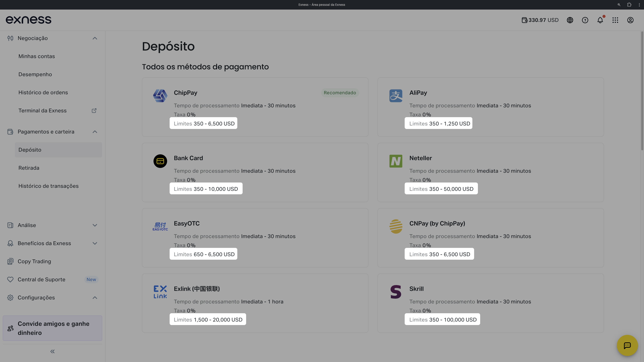Click Convide amigos e ganhe dinheiro banner
Viewport: 644px width, 362px height.
click(x=52, y=328)
